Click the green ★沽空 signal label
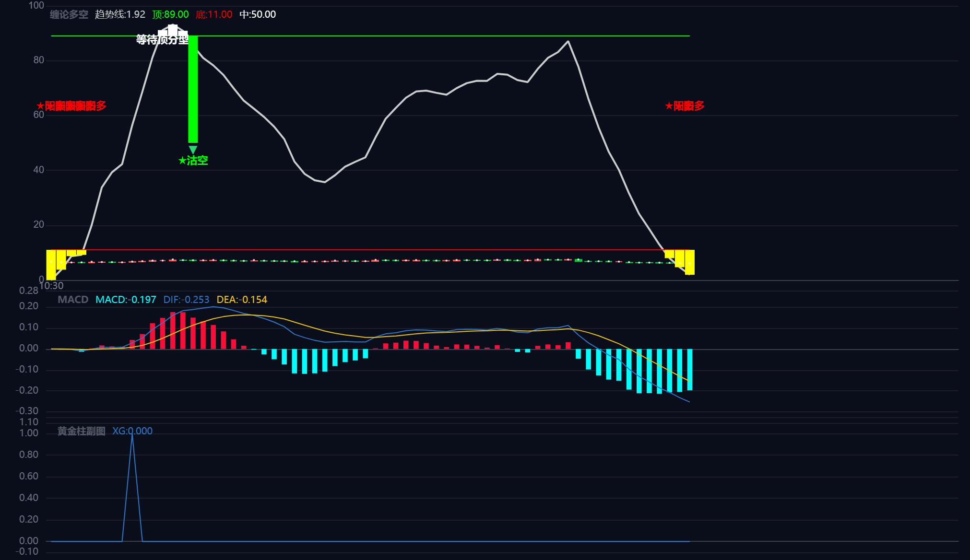 193,161
